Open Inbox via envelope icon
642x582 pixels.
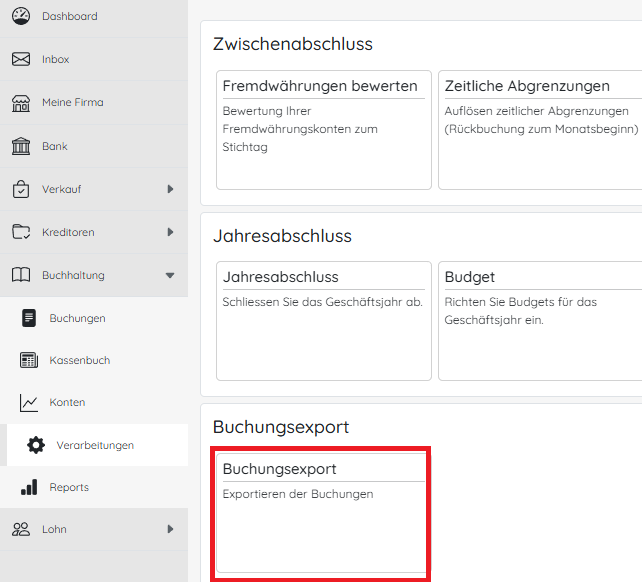(21, 60)
